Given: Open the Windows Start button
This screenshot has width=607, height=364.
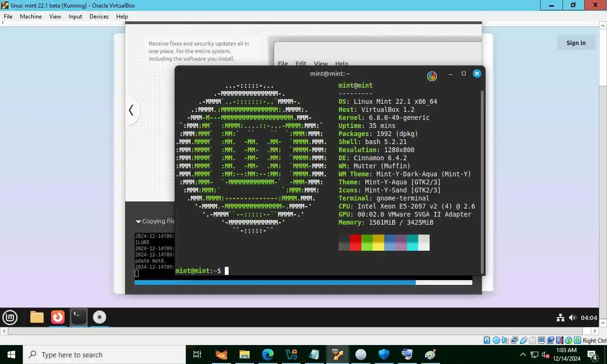Looking at the screenshot, I should [11, 355].
